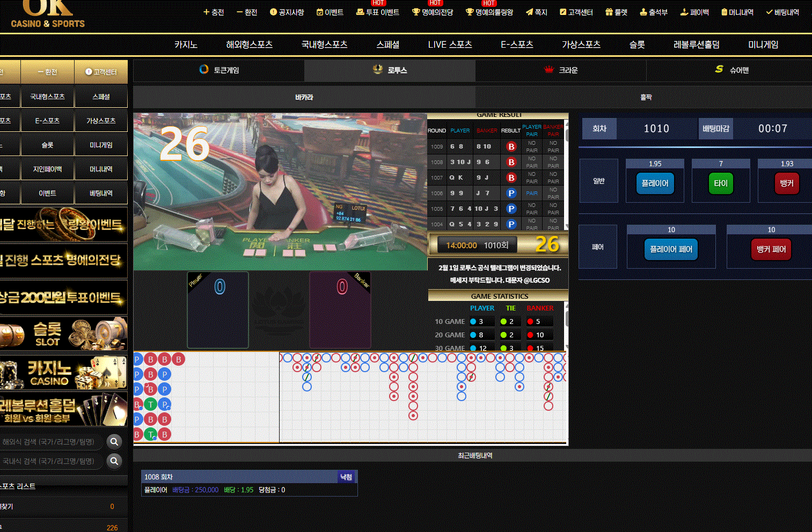Switch to the 토큰게임 tab
The image size is (812, 532).
218,70
